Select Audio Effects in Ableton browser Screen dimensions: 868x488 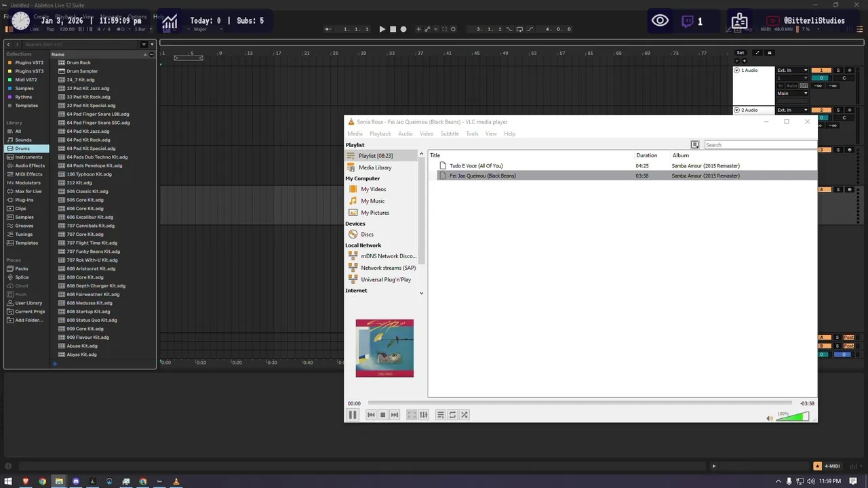[26, 165]
